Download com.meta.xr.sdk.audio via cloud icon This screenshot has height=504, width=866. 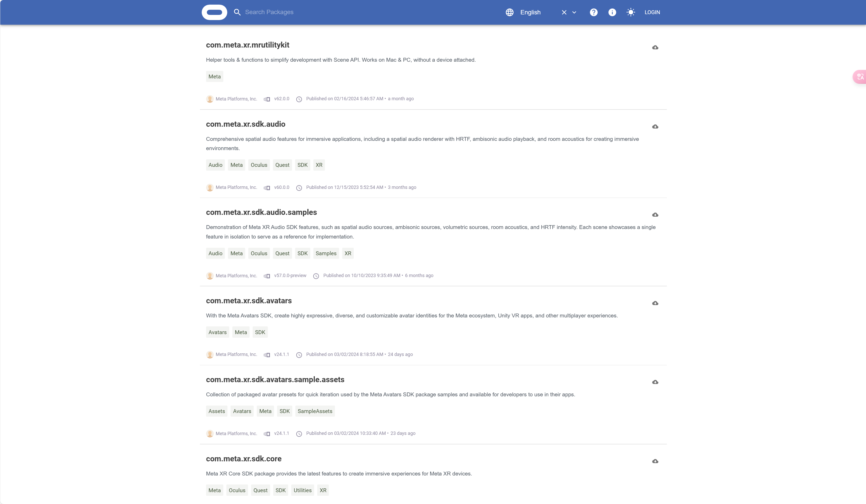pyautogui.click(x=655, y=127)
